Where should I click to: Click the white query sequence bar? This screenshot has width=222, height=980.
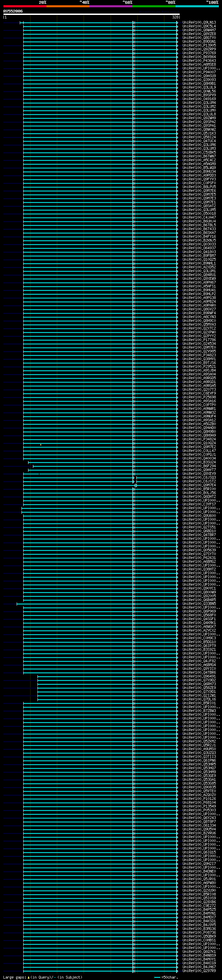92,14
